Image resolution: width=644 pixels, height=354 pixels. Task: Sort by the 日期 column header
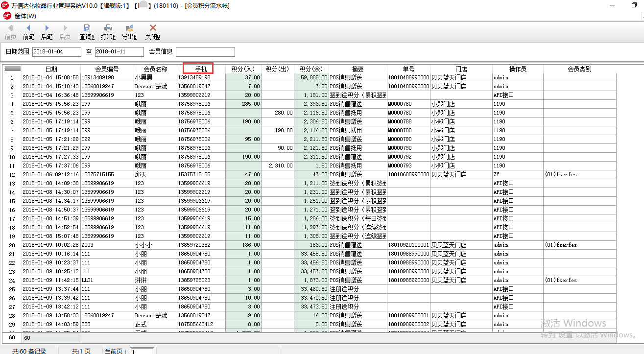click(51, 69)
